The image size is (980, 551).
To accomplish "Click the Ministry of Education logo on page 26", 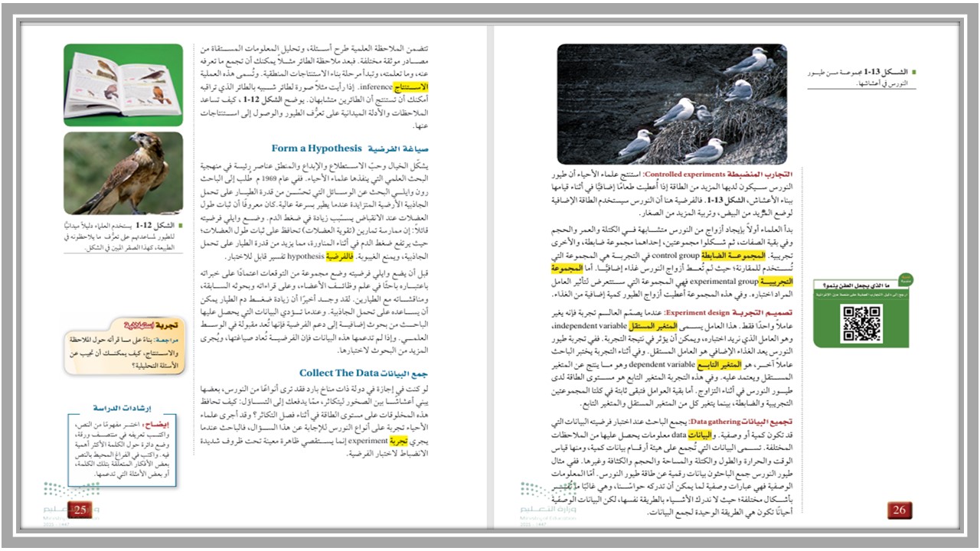I will [549, 505].
